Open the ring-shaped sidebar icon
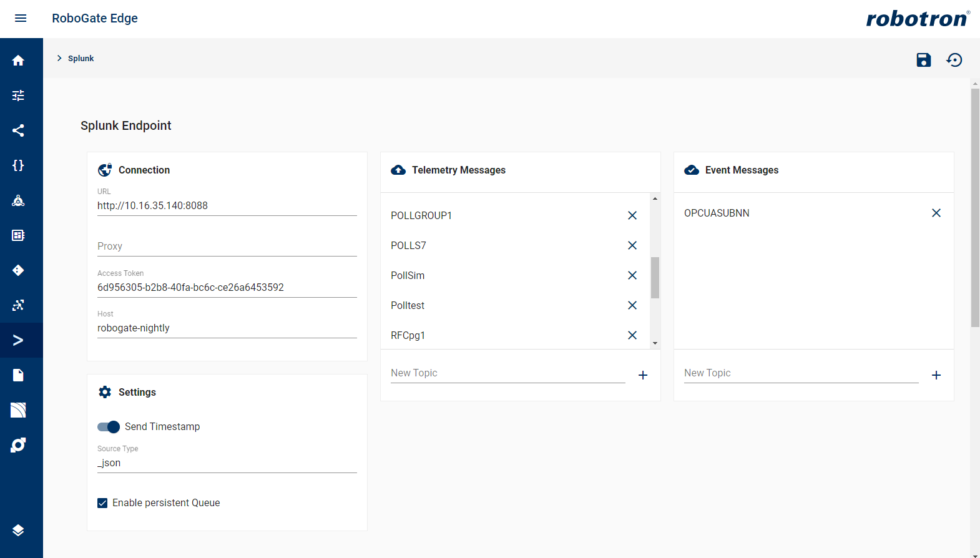The image size is (980, 558). pos(18,445)
